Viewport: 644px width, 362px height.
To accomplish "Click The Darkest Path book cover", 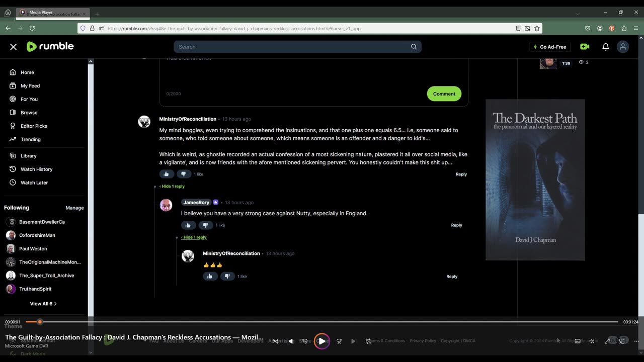I will [x=535, y=179].
